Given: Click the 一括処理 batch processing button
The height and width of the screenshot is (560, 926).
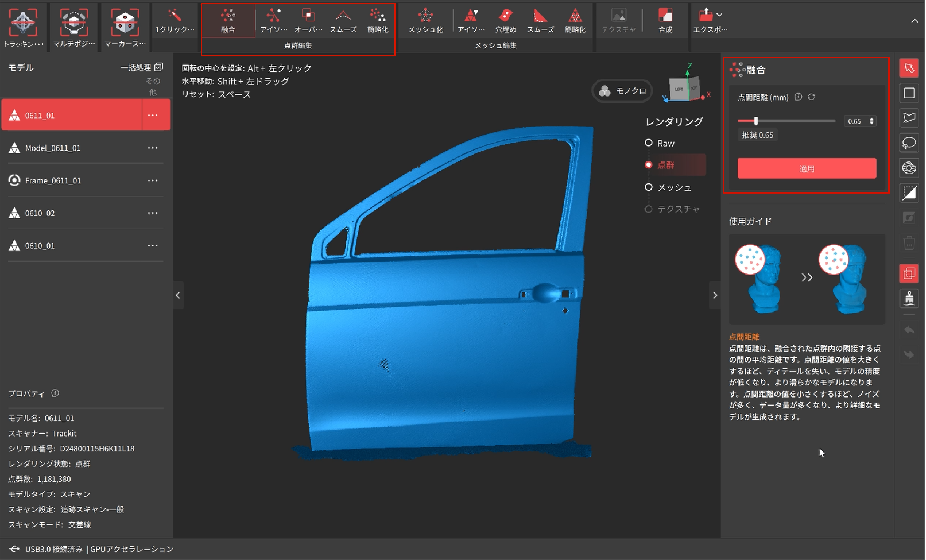Looking at the screenshot, I should pos(141,67).
